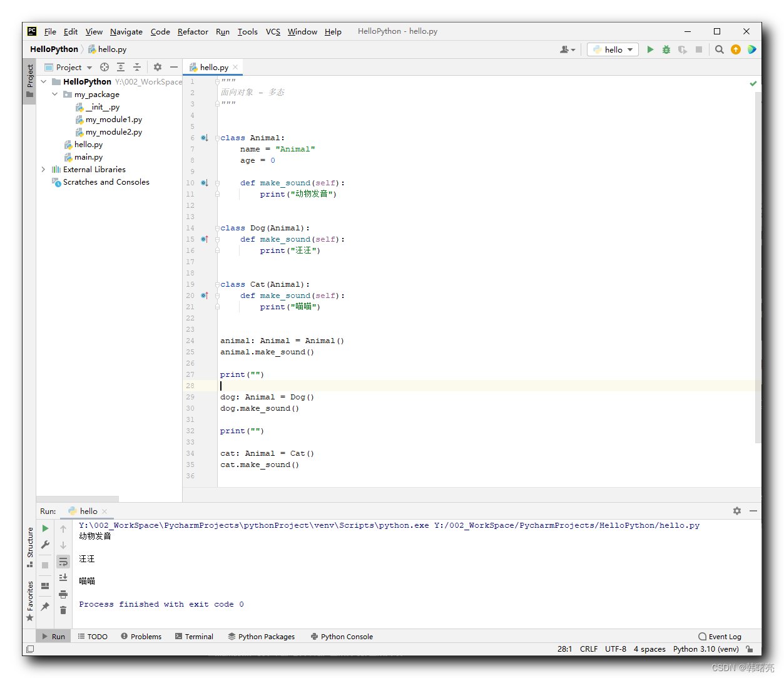The height and width of the screenshot is (678, 784).
Task: Close the hello run tab
Action: click(x=104, y=511)
